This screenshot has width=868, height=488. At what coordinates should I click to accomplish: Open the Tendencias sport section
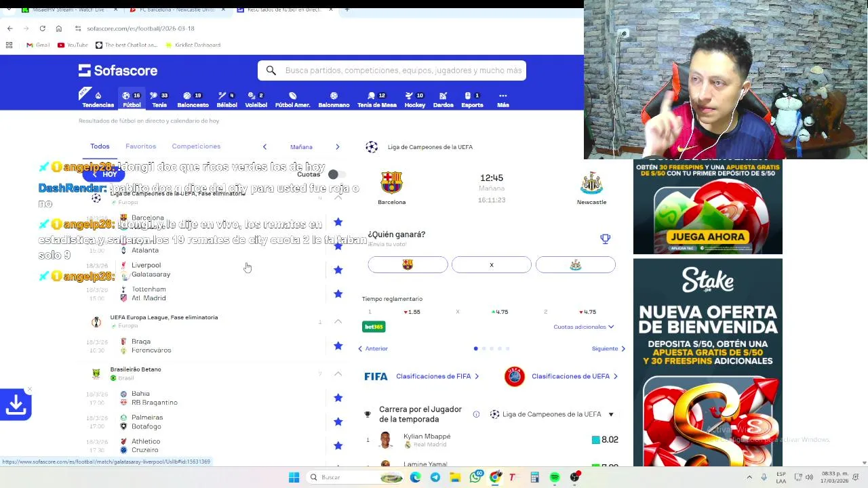click(98, 100)
